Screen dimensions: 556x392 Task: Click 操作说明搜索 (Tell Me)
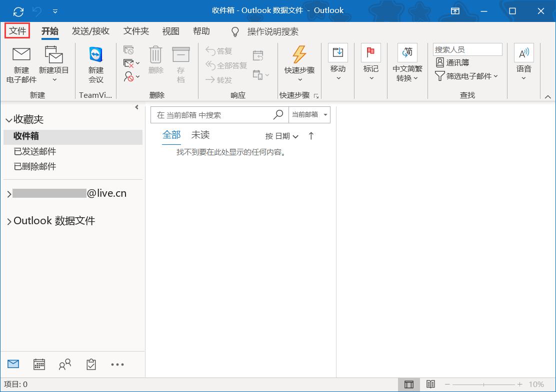pyautogui.click(x=272, y=31)
